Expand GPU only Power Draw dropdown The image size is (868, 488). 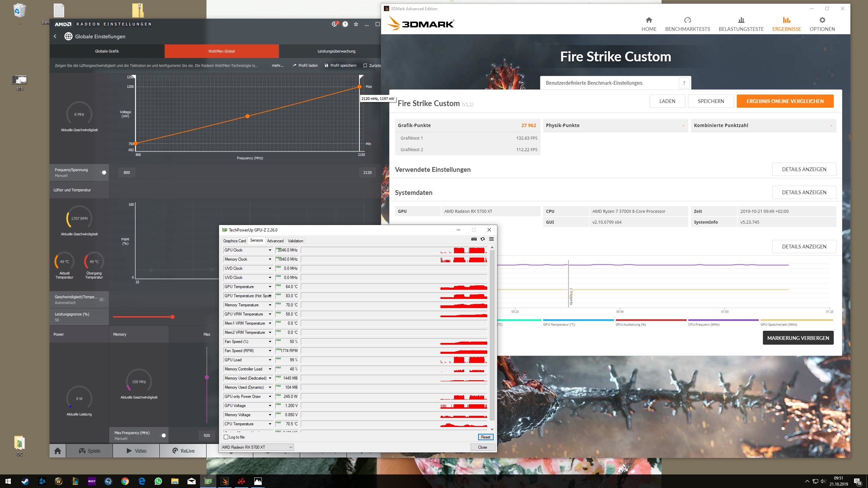point(270,396)
